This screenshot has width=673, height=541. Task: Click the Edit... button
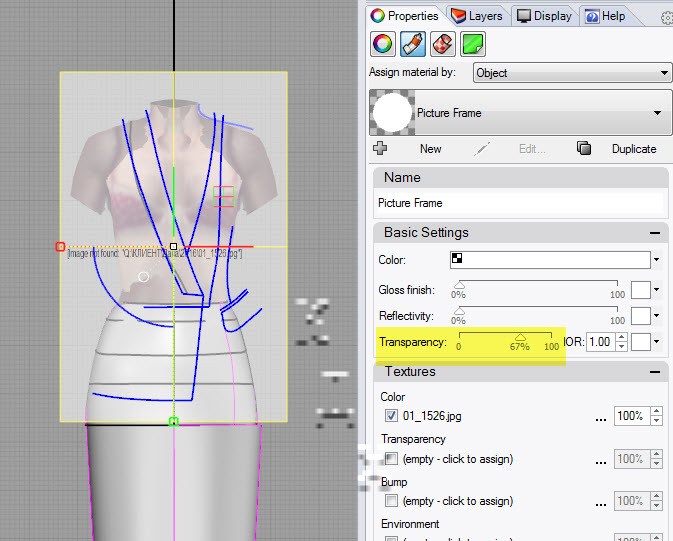532,149
